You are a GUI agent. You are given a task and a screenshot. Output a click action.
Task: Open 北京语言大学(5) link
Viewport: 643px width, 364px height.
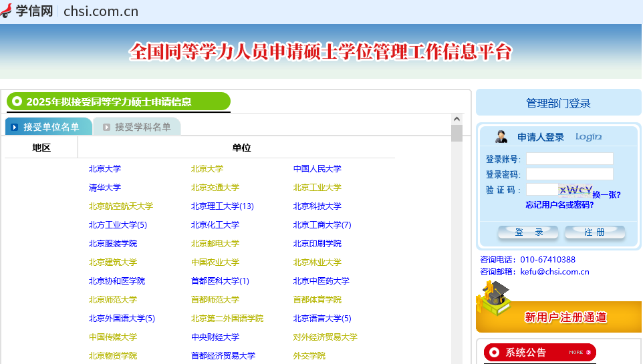[x=322, y=319]
